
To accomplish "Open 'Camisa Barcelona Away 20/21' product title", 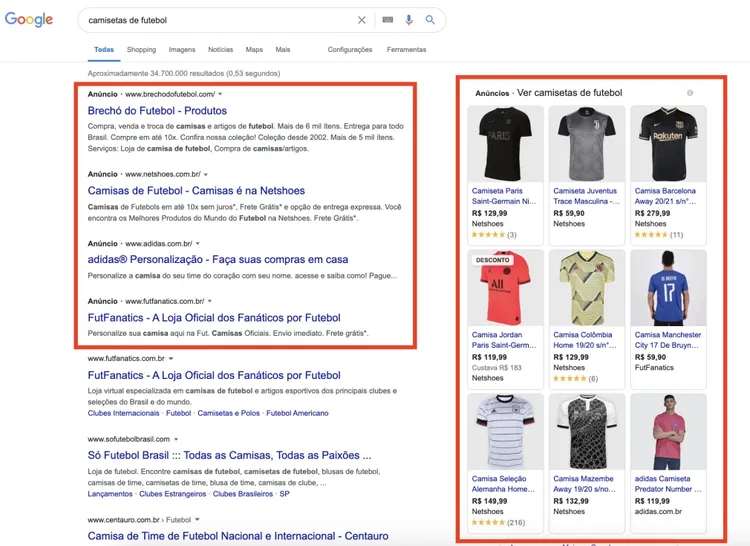I will [x=665, y=196].
